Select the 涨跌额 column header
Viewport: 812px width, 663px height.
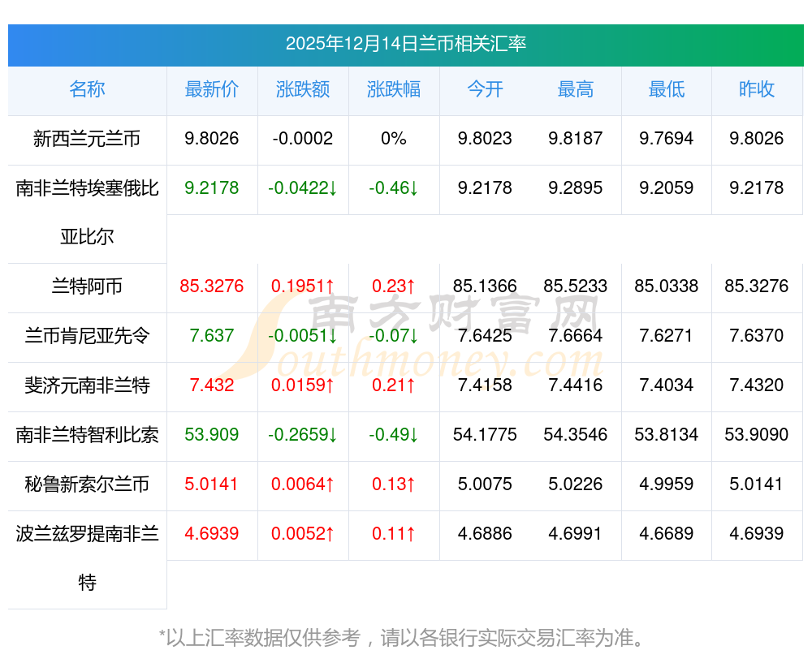tap(303, 89)
